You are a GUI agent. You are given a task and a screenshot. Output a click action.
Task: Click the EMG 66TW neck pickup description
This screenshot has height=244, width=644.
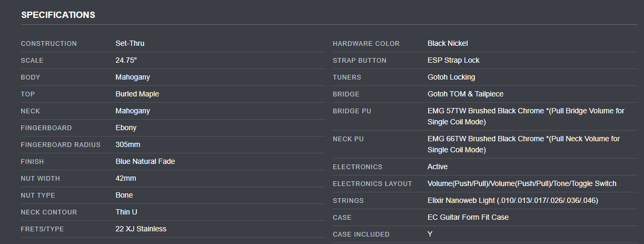pyautogui.click(x=524, y=144)
